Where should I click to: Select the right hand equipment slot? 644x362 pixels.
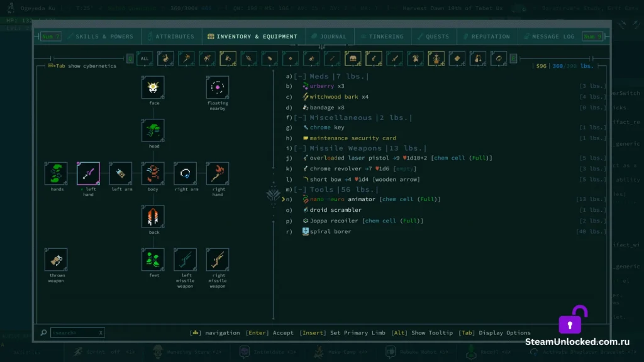[x=217, y=173]
